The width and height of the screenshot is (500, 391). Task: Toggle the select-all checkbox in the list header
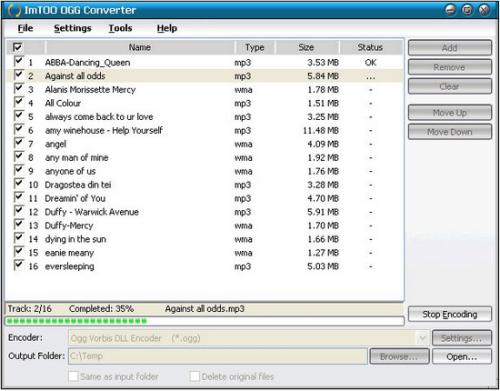click(x=18, y=47)
